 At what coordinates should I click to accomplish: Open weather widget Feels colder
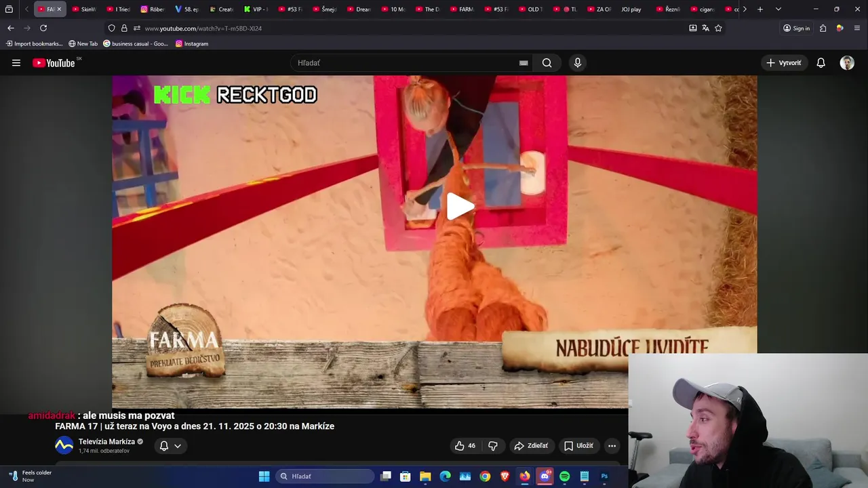tap(31, 476)
